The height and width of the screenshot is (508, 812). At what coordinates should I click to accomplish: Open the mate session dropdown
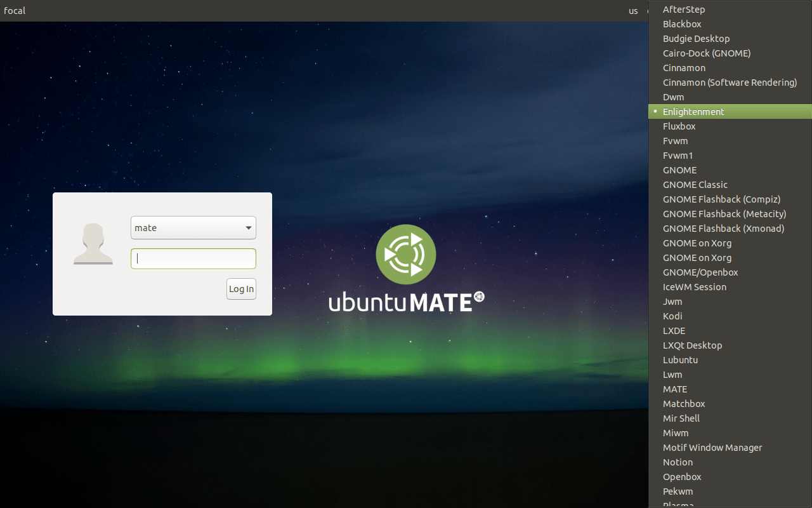(x=193, y=227)
